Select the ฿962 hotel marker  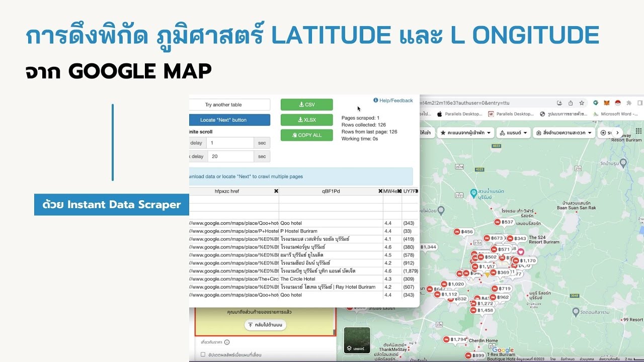[x=500, y=297]
